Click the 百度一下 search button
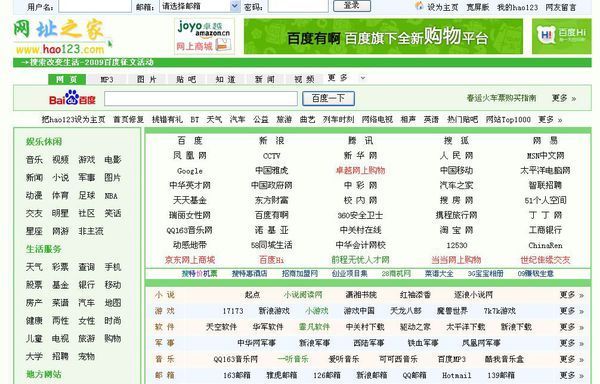This screenshot has height=384, width=600. [328, 98]
